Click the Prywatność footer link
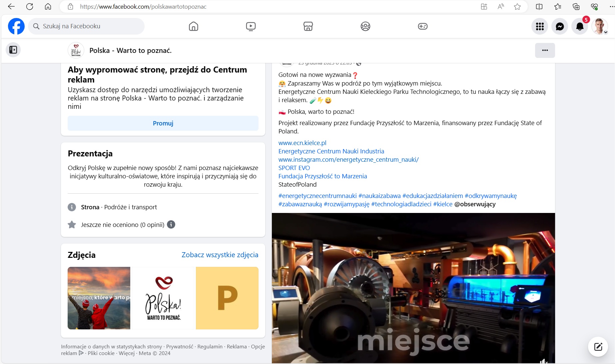615x364 pixels. point(180,347)
